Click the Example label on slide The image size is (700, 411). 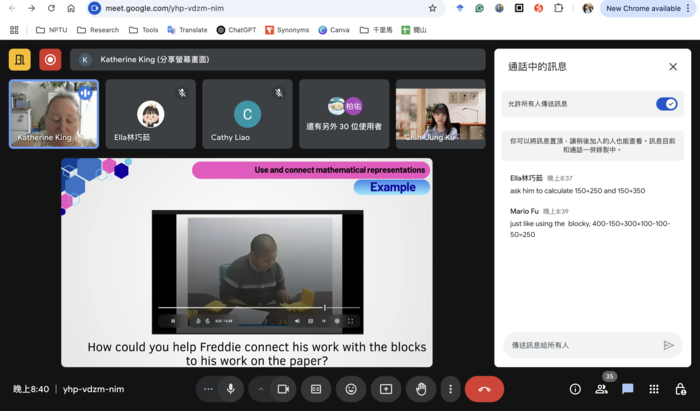pos(392,187)
